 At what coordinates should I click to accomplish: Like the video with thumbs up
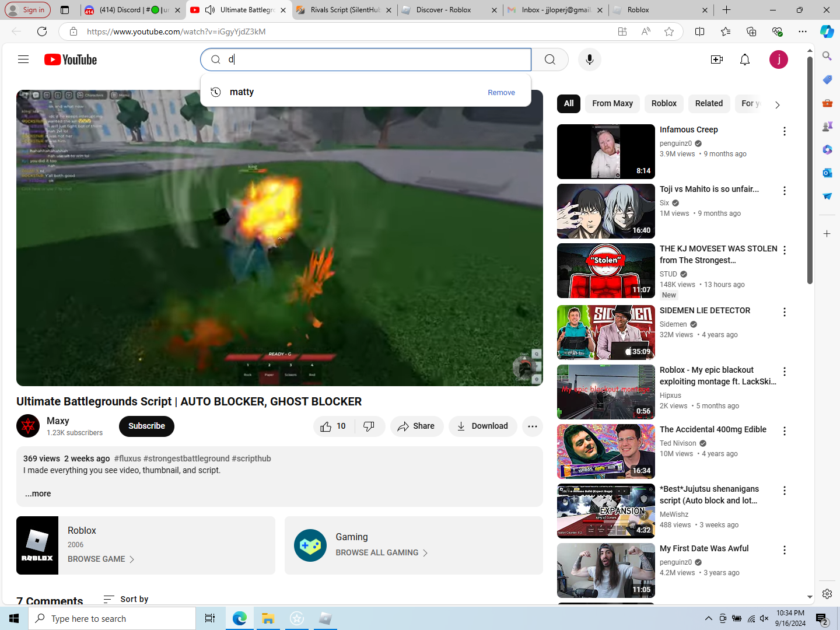pos(333,426)
